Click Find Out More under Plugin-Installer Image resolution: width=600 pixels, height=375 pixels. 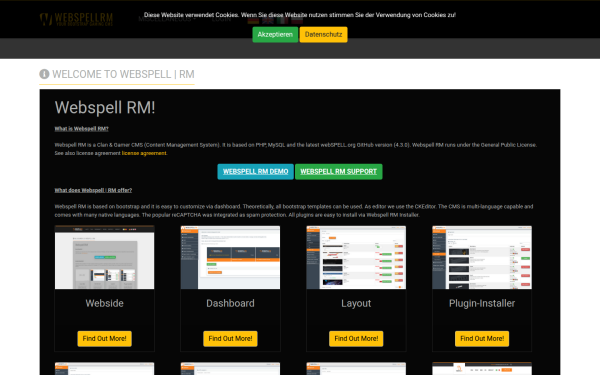[x=482, y=339]
